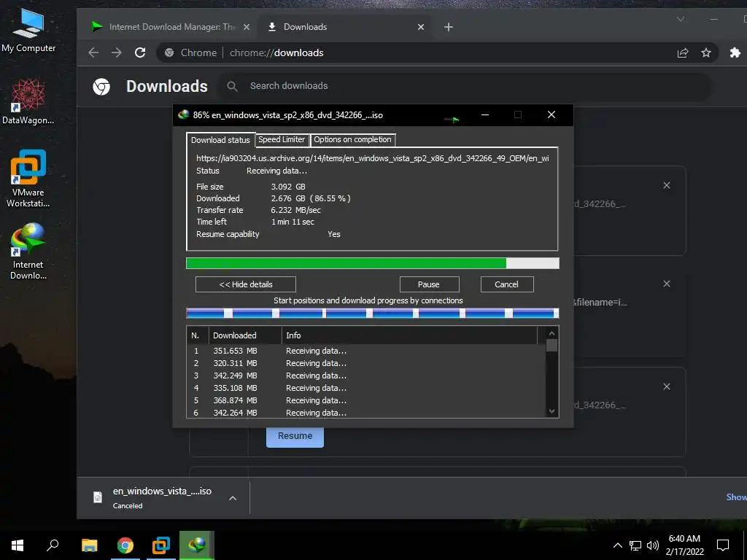
Task: Focus the Search downloads field
Action: click(x=465, y=86)
